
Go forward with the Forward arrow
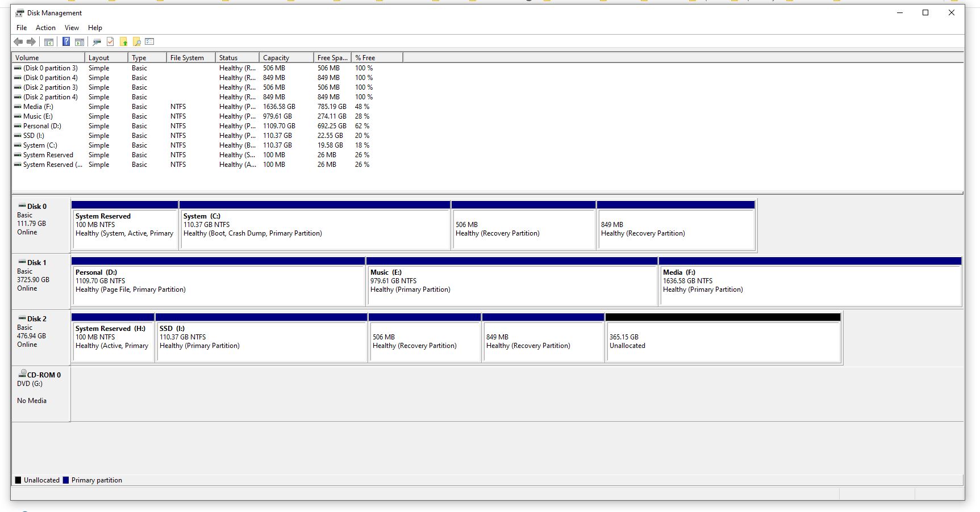click(x=31, y=41)
